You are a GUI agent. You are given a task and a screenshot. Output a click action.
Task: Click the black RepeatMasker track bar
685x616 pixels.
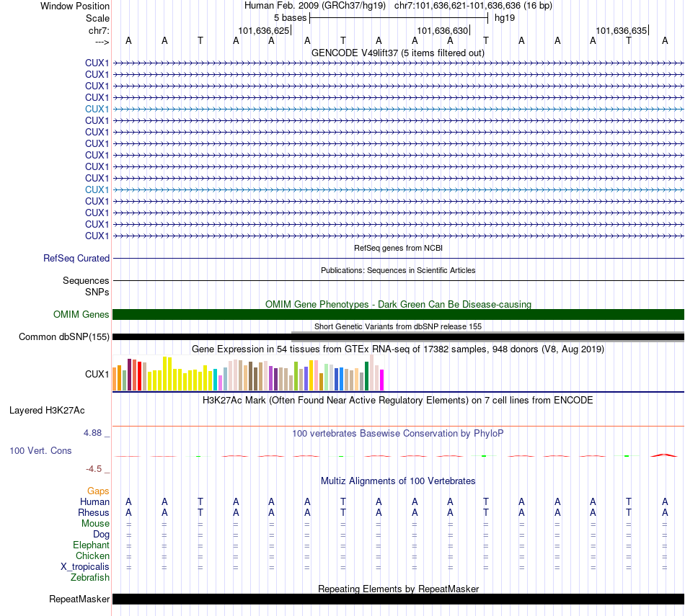(x=398, y=599)
